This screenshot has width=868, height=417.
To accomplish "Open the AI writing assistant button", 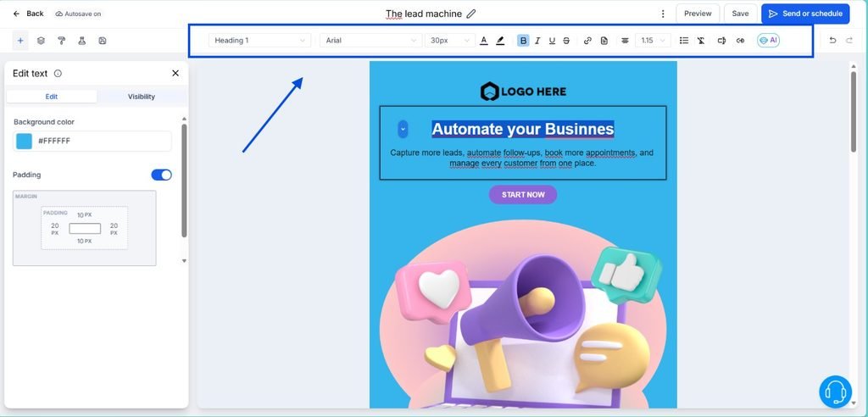I will point(768,41).
